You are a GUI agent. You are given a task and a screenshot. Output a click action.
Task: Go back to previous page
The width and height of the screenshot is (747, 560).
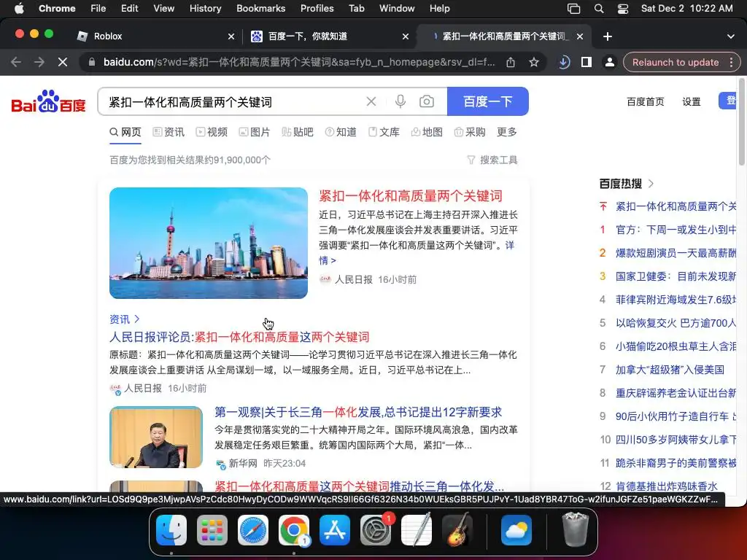(16, 63)
